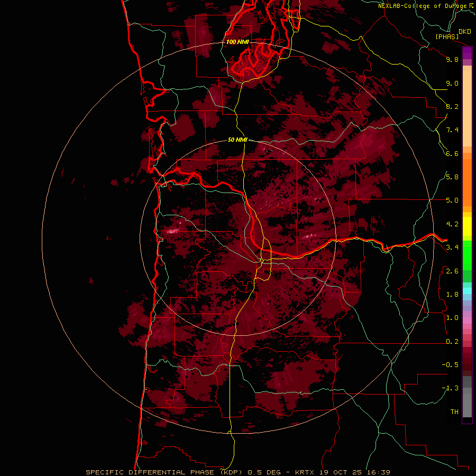The height and width of the screenshot is (476, 476).
Task: Click the 50 NMI range ring label
Action: click(x=237, y=140)
